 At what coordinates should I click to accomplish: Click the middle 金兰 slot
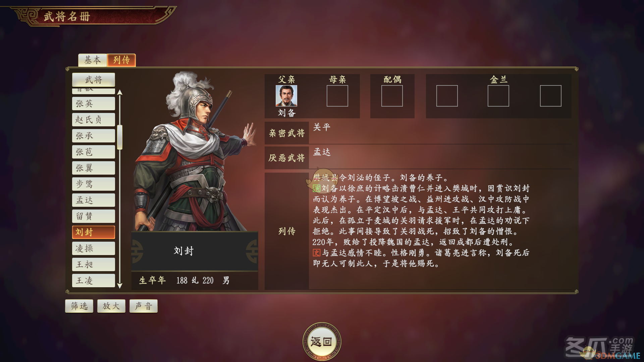(498, 96)
